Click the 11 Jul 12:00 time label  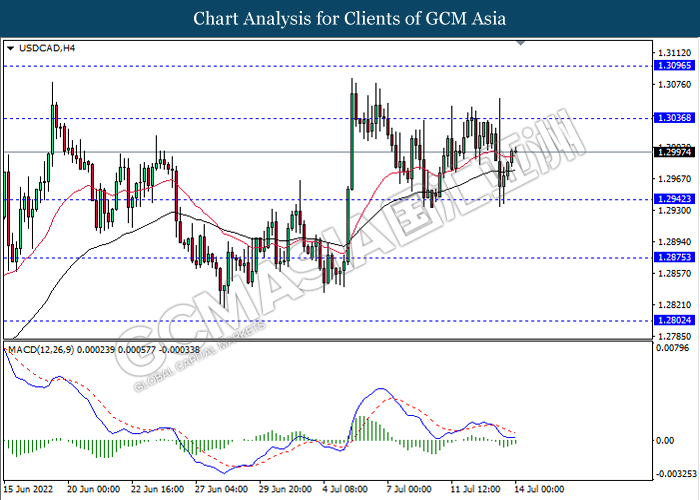(x=475, y=489)
